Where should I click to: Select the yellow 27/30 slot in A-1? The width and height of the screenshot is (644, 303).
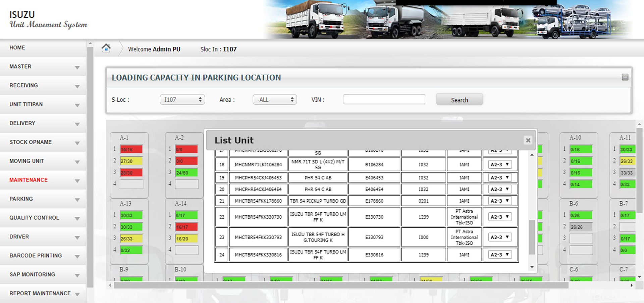click(x=131, y=161)
